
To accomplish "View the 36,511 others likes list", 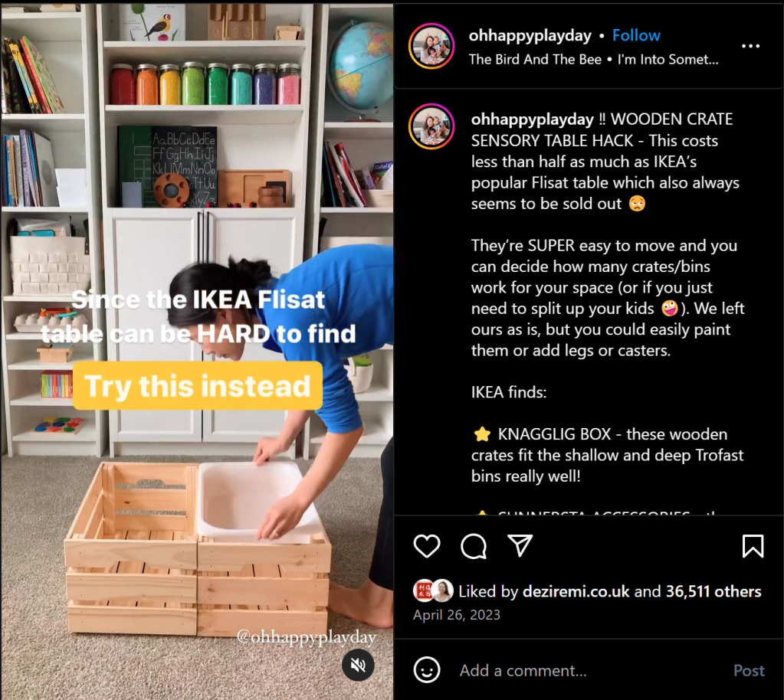I will (x=713, y=591).
